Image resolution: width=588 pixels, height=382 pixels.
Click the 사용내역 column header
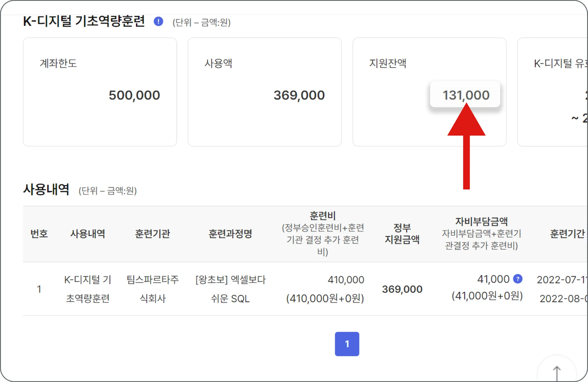(x=88, y=234)
